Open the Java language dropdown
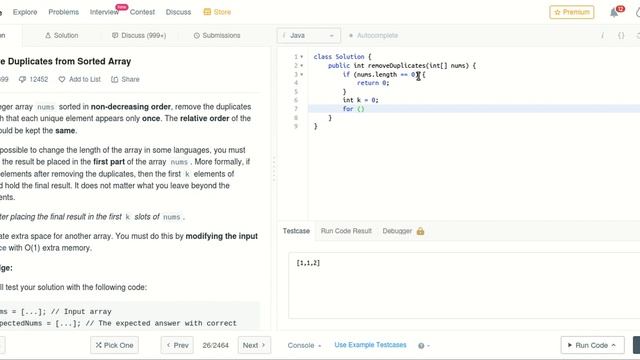640x360 pixels. click(309, 36)
